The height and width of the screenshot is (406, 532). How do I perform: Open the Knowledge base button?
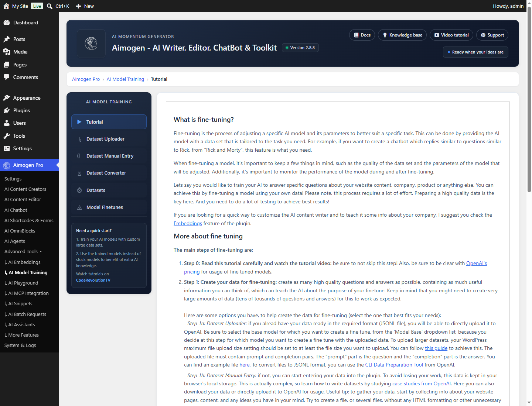[402, 35]
